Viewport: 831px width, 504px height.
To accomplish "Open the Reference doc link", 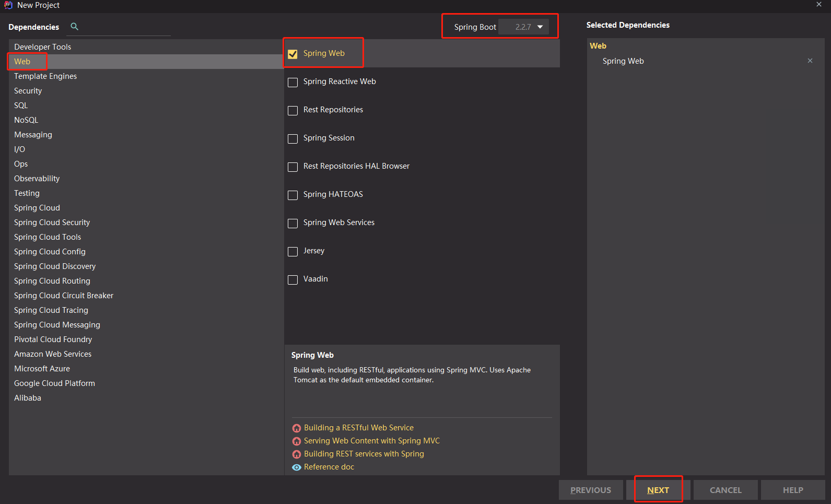I will pyautogui.click(x=329, y=467).
